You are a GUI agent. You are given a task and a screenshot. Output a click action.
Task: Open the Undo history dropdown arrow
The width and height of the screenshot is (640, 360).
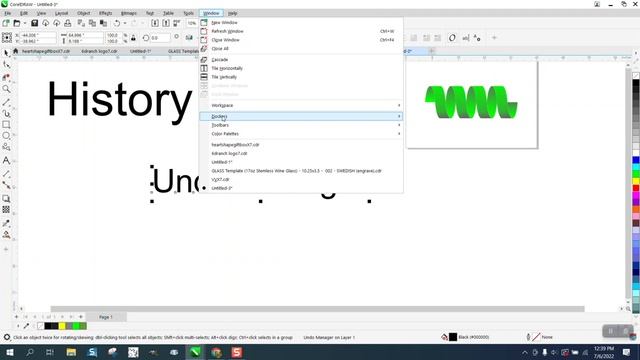(x=124, y=23)
